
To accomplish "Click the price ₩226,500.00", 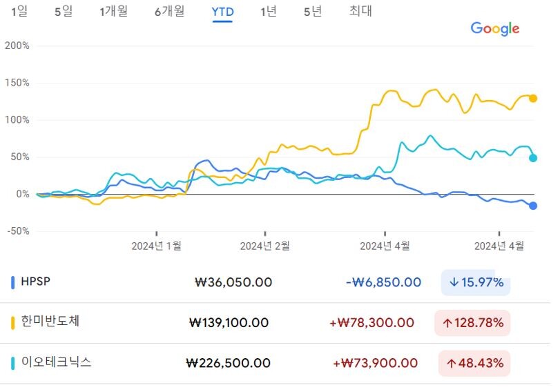I will (229, 364).
